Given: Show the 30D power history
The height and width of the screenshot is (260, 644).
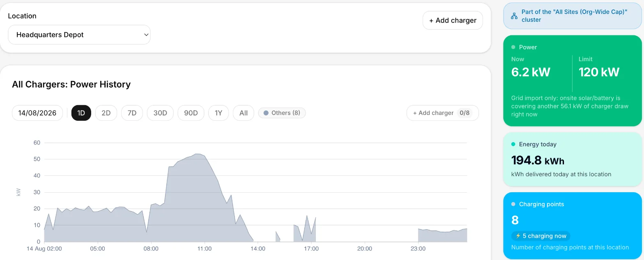Looking at the screenshot, I should coord(160,113).
